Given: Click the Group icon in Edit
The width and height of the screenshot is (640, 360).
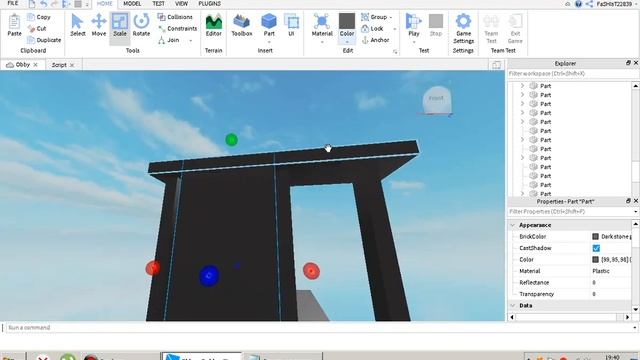Looking at the screenshot, I should [x=365, y=17].
